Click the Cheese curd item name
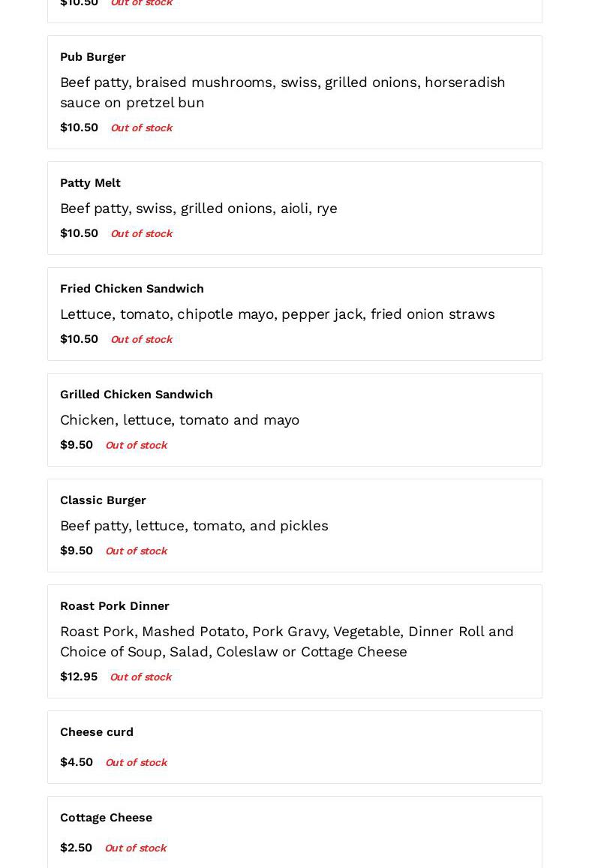589x868 pixels. 96,732
